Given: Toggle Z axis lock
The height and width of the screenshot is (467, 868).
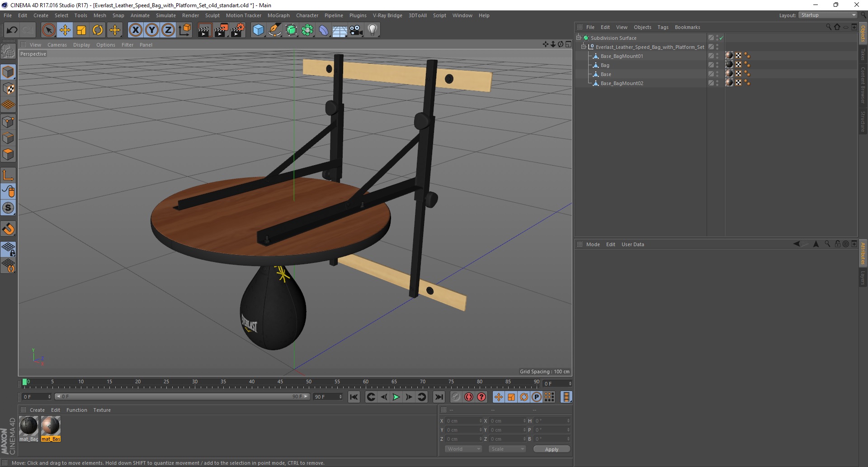Looking at the screenshot, I should click(x=168, y=30).
